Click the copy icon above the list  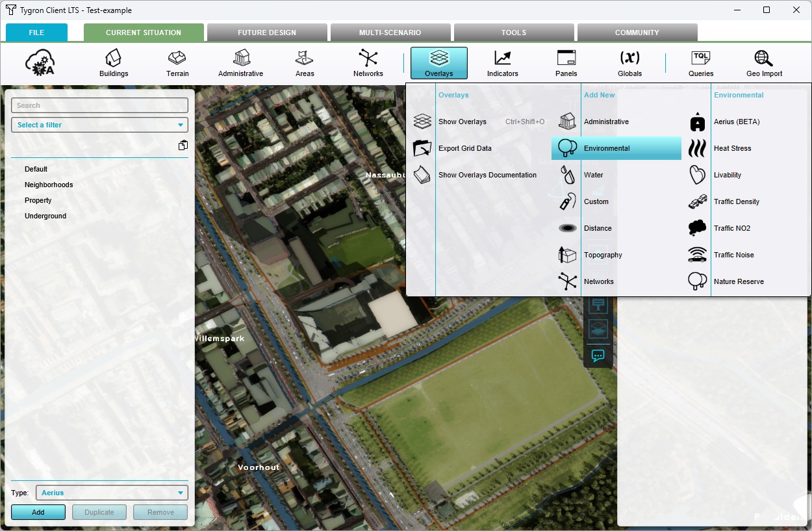[183, 146]
